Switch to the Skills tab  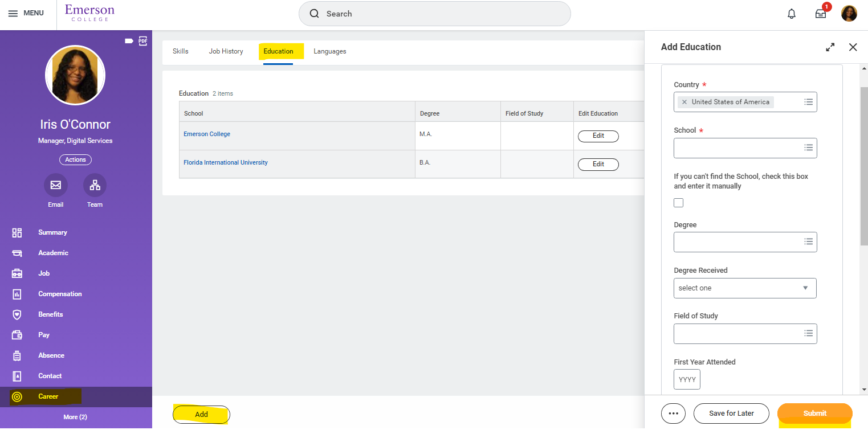point(180,51)
